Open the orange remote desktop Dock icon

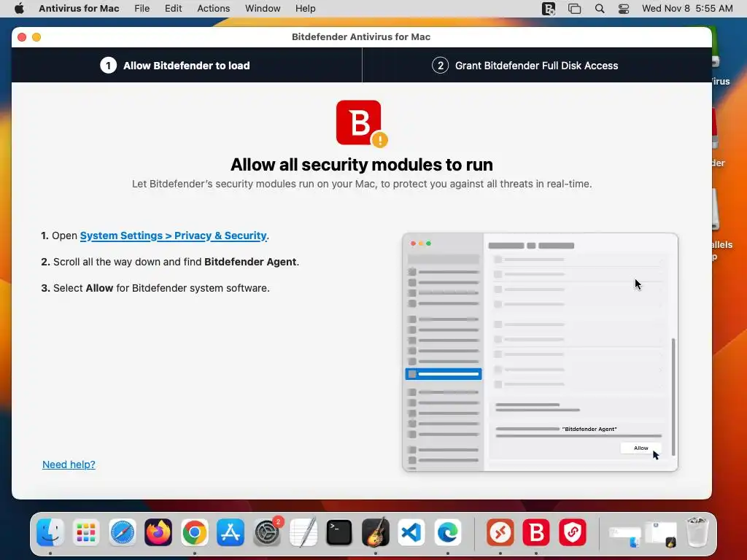[x=500, y=532]
